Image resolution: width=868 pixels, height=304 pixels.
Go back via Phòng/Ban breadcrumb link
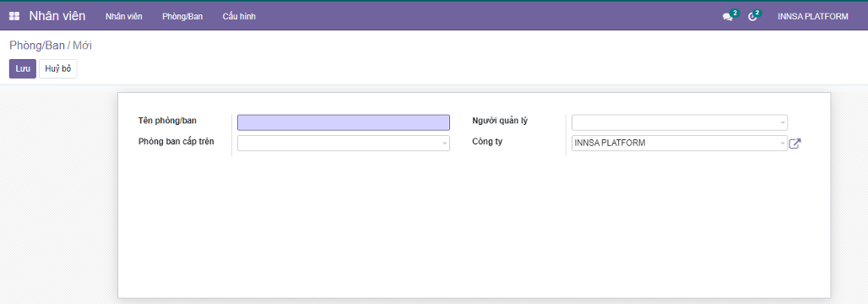pyautogui.click(x=37, y=46)
